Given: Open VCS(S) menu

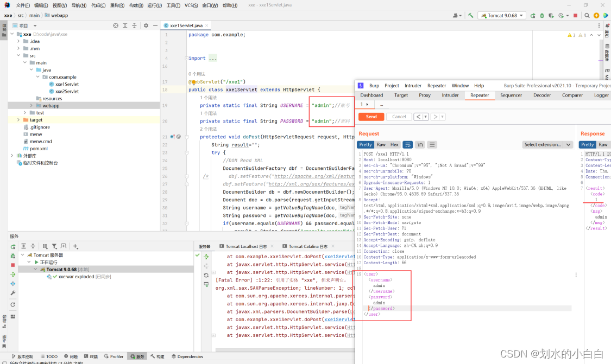Looking at the screenshot, I should coord(191,5).
